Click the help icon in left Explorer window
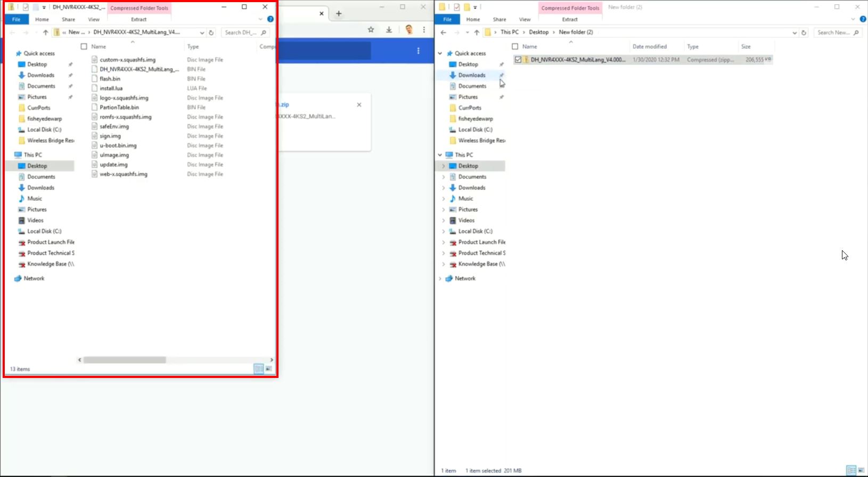The width and height of the screenshot is (868, 477). (x=271, y=19)
